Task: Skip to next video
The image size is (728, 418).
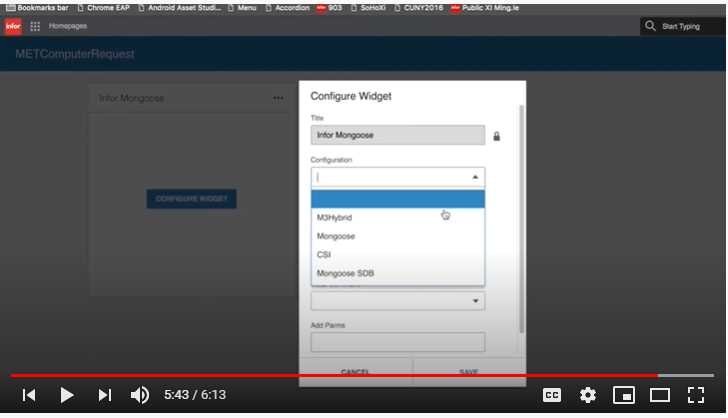Action: coord(105,395)
